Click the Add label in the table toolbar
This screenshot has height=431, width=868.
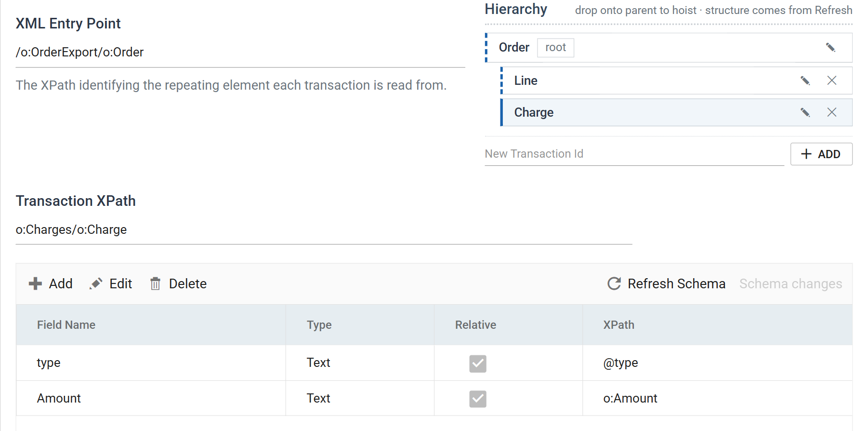pos(61,283)
